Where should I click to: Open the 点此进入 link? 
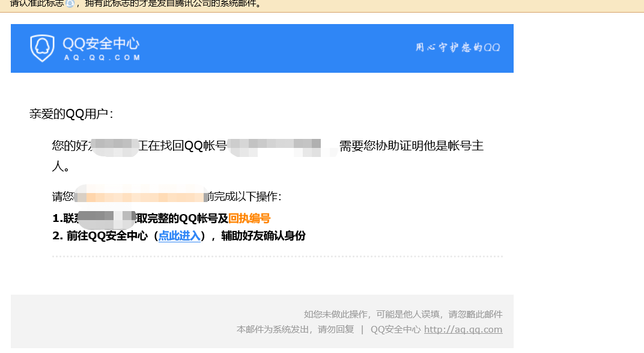(178, 236)
